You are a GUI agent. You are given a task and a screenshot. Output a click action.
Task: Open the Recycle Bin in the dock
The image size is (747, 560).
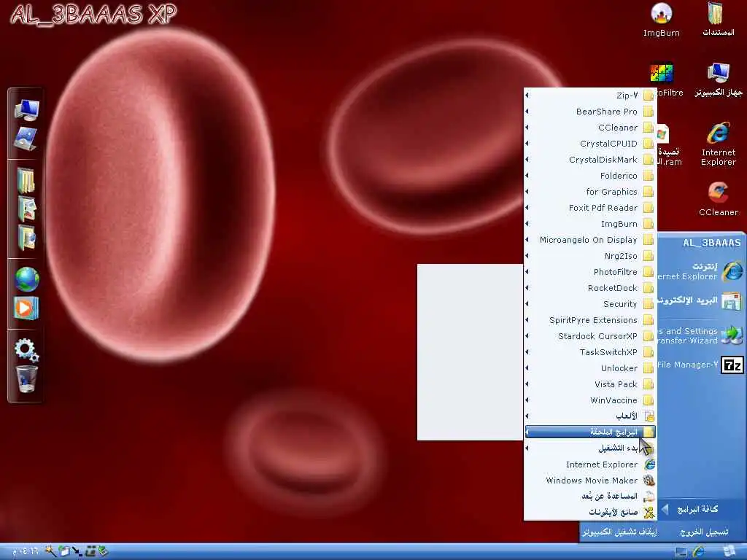point(27,379)
